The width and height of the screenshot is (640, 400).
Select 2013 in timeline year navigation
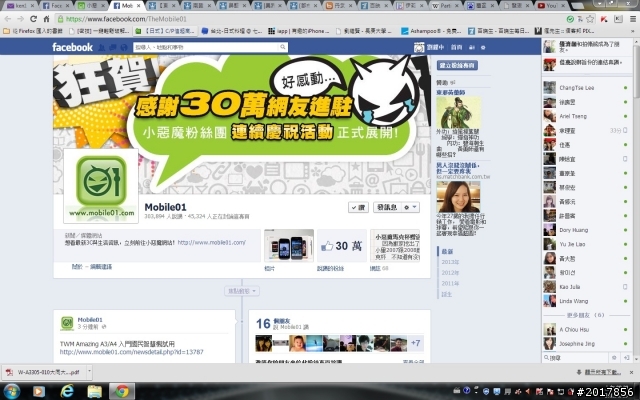click(x=450, y=262)
